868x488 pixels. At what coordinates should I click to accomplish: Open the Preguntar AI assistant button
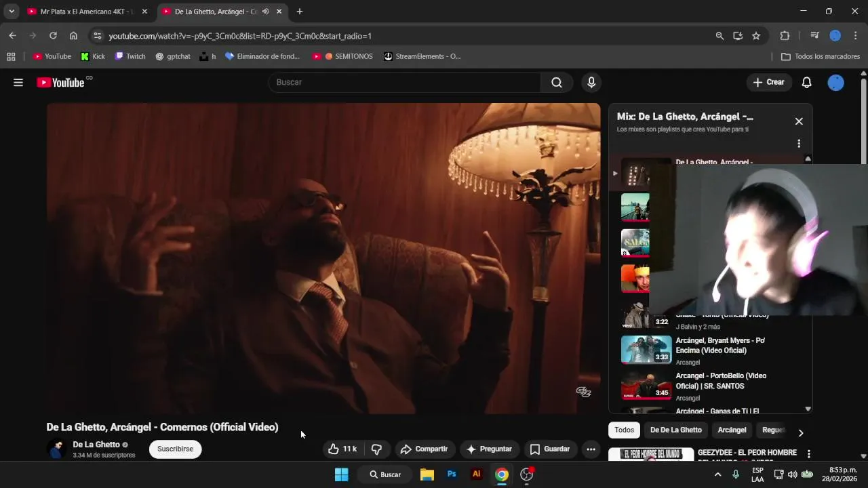coord(489,449)
